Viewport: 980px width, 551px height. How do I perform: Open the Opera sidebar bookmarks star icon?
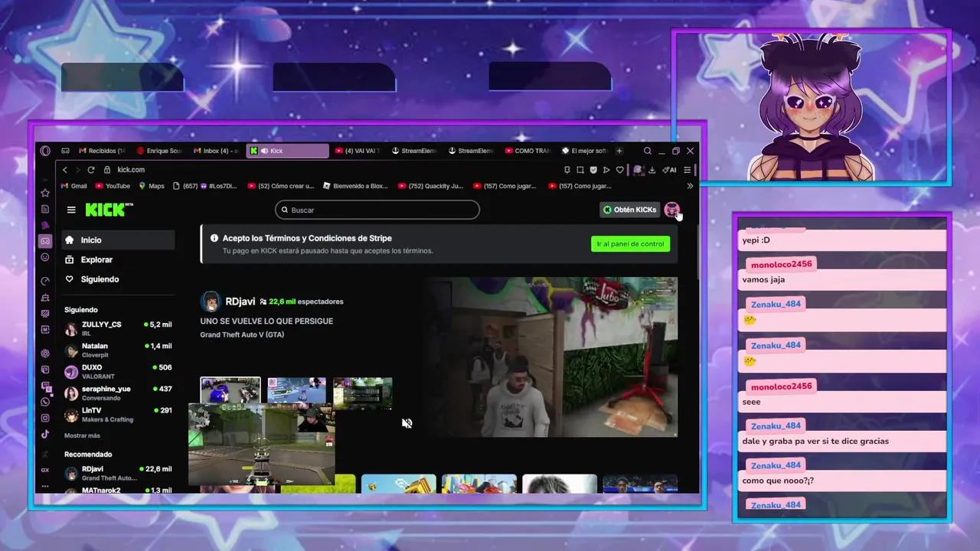[x=45, y=193]
